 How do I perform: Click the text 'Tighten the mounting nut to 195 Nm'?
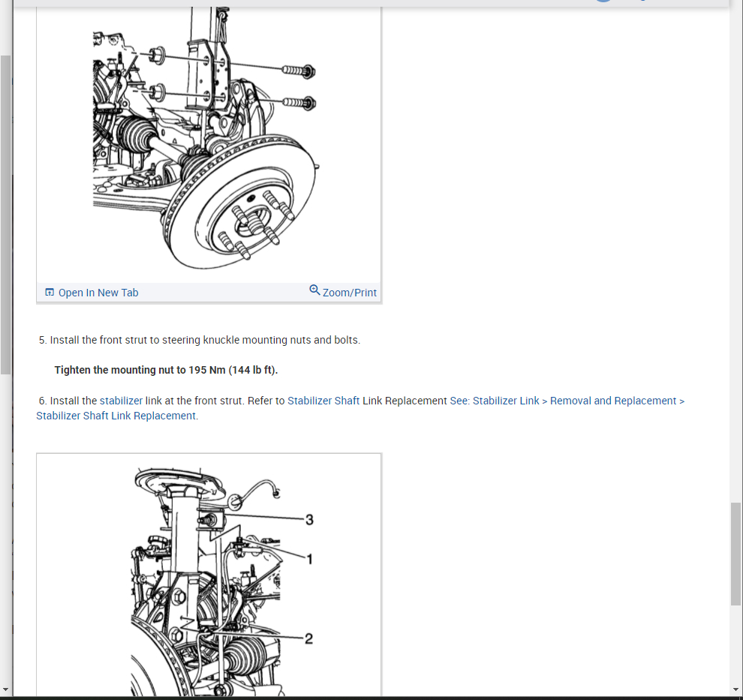[140, 370]
